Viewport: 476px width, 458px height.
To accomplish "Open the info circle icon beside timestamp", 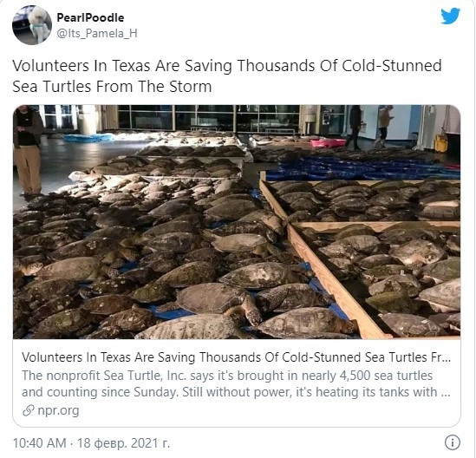I will (x=453, y=442).
